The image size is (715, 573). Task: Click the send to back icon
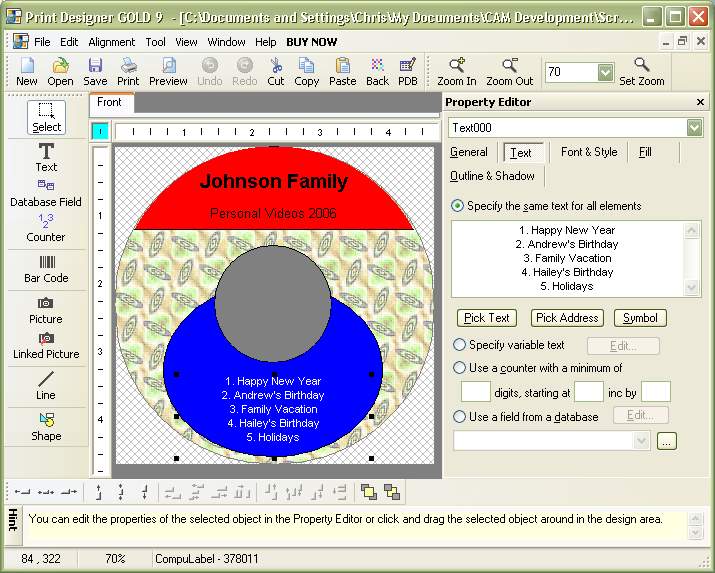pyautogui.click(x=392, y=492)
